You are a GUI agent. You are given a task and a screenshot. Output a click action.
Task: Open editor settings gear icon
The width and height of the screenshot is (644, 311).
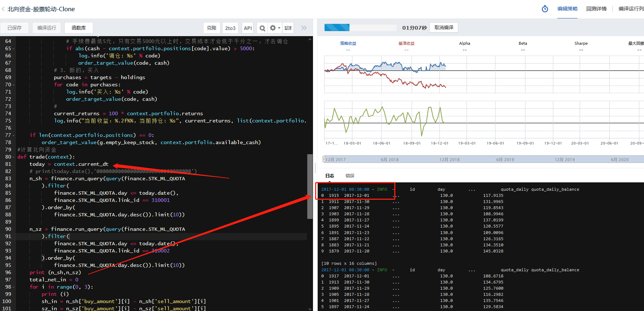point(273,28)
